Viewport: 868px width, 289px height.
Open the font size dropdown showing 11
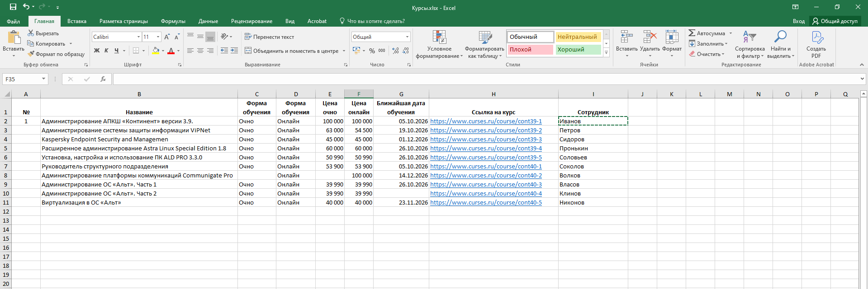click(158, 37)
